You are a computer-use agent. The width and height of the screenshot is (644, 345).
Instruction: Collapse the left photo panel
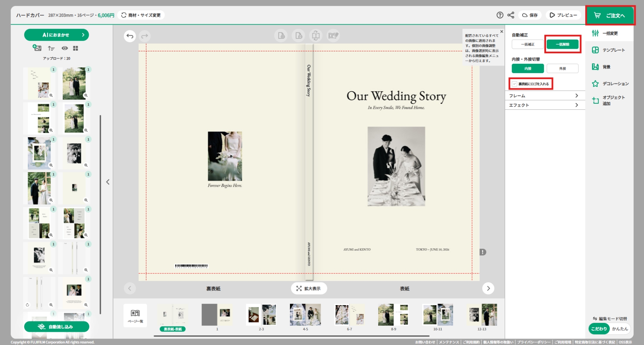point(108,182)
